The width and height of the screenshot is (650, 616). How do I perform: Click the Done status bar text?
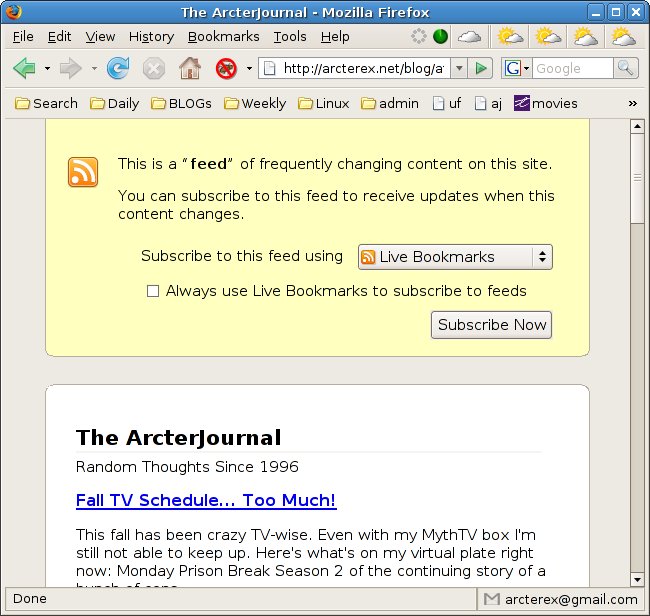pos(30,599)
